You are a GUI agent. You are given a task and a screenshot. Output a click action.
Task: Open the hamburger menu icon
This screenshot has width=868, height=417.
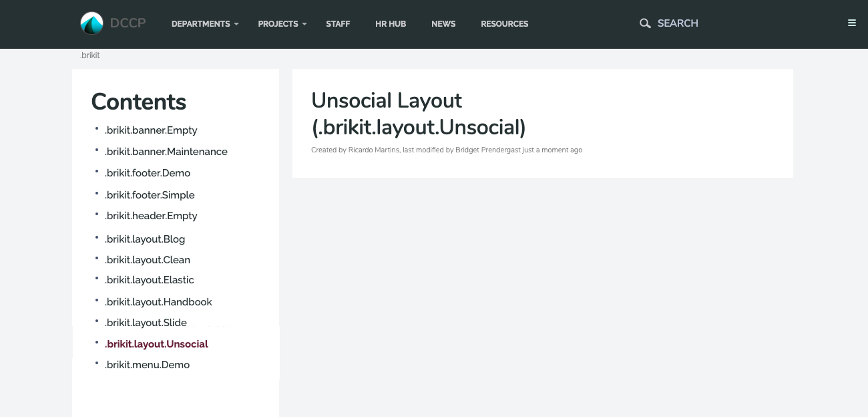pos(852,23)
